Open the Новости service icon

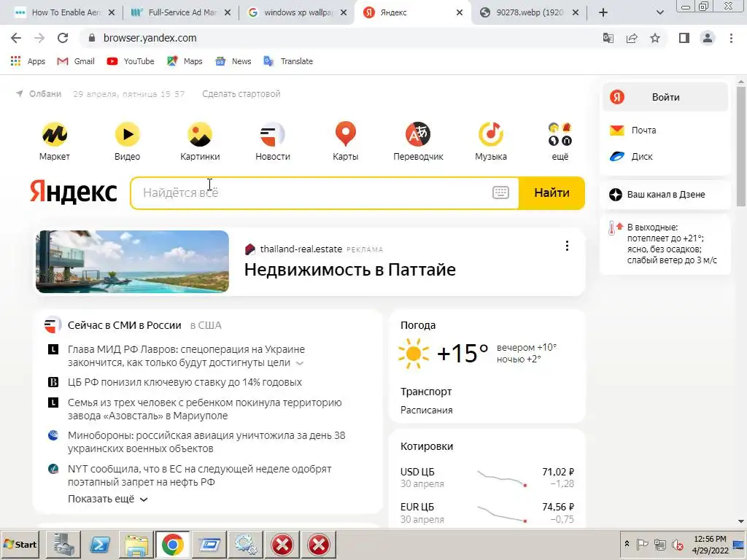click(273, 141)
